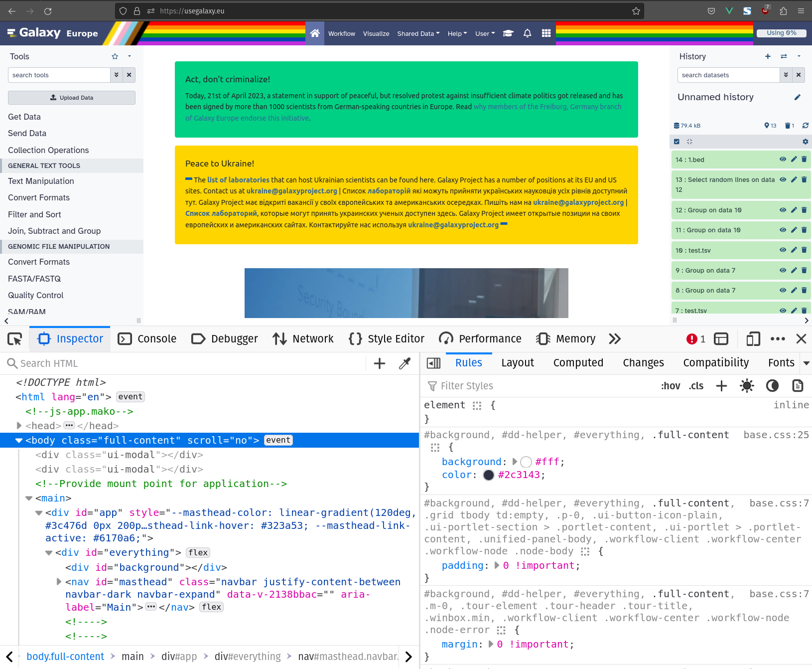Expand the nav#masthead node
Screen dimensions: 812x669
pyautogui.click(x=59, y=582)
